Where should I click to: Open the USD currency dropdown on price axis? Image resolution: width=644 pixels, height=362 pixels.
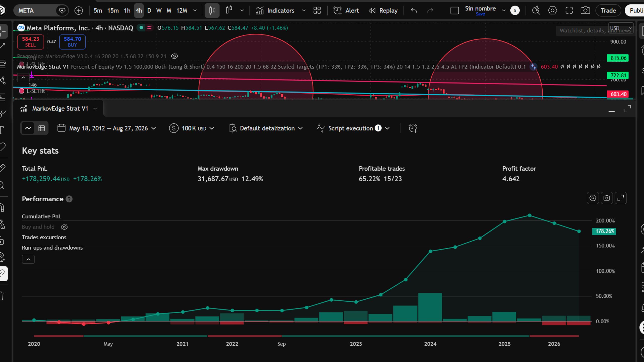pyautogui.click(x=621, y=28)
